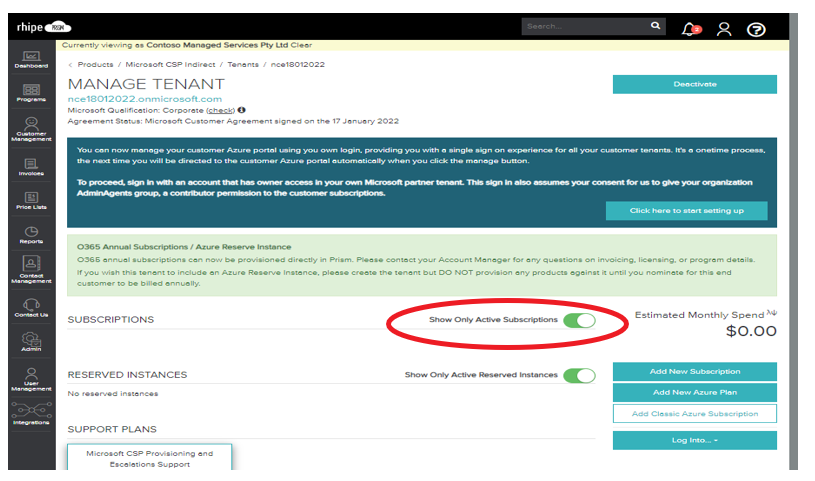The image size is (815, 481).
Task: Go to Microsoft CSP Indirect breadcrumb
Action: (170, 64)
